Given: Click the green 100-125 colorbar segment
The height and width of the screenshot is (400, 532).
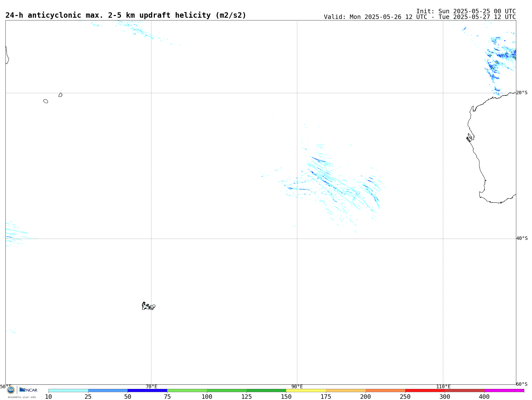Looking at the screenshot, I should 227,391.
